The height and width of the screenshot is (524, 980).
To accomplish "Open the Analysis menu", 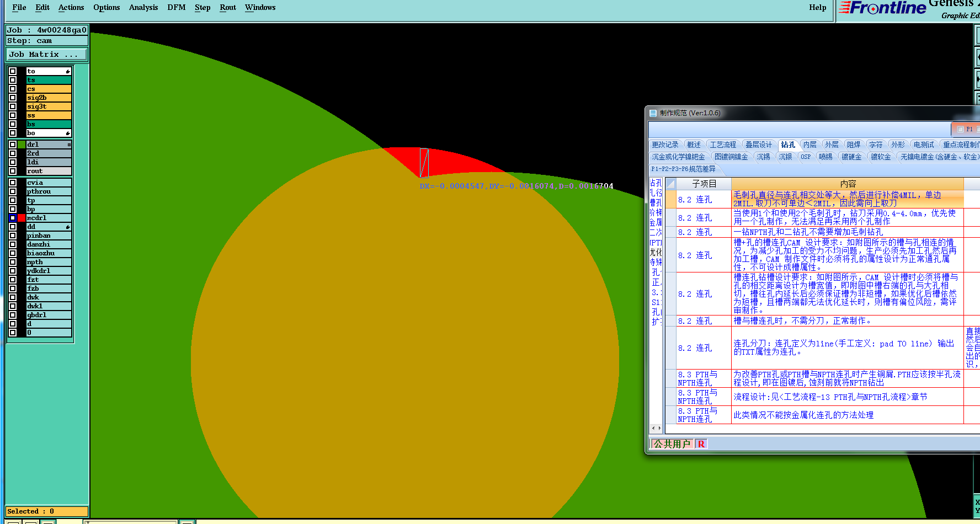I will coord(143,7).
